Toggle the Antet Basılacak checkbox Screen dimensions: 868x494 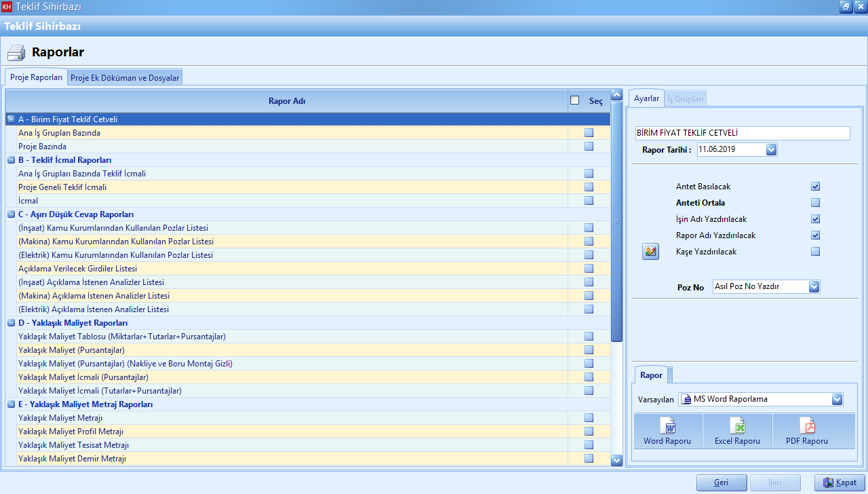(816, 187)
